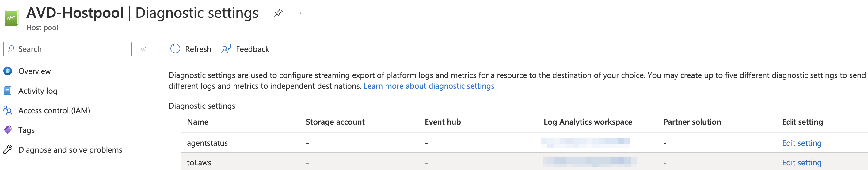This screenshot has height=170, width=868.
Task: Click the Activity log icon
Action: coord(8,91)
